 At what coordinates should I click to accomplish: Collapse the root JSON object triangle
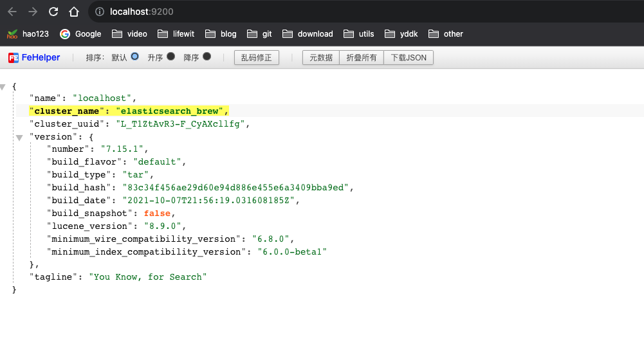[3, 87]
